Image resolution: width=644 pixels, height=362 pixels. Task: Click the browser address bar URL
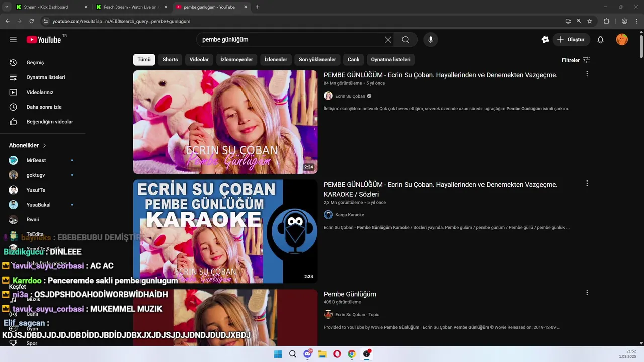point(121,21)
